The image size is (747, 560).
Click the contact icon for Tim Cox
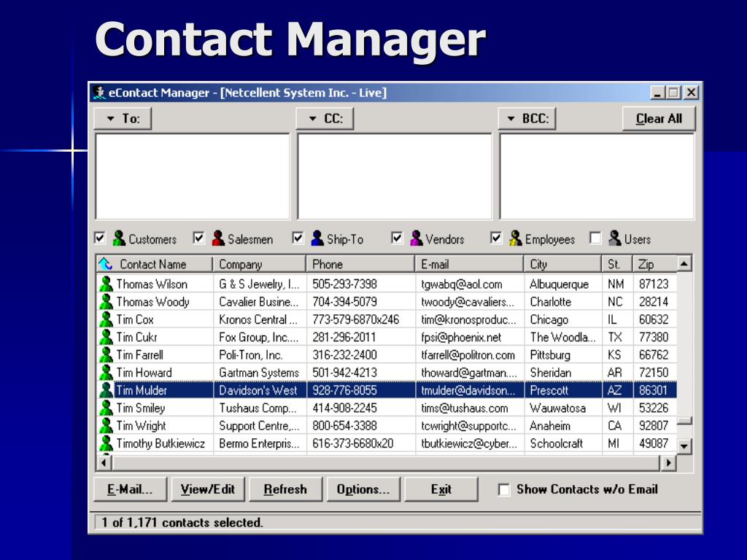pyautogui.click(x=106, y=319)
